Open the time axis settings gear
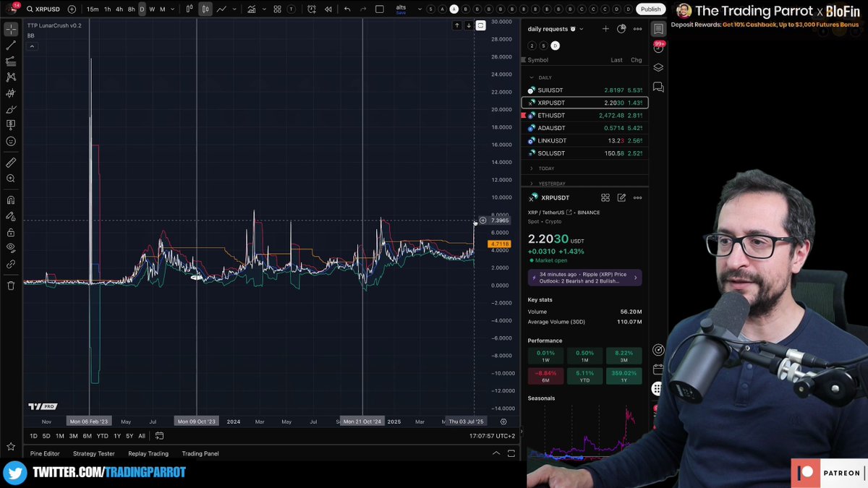 pos(503,421)
